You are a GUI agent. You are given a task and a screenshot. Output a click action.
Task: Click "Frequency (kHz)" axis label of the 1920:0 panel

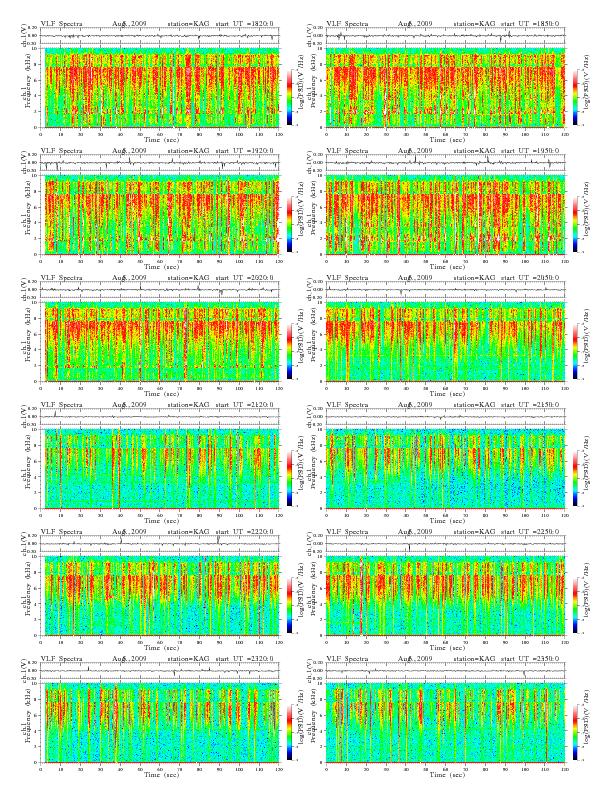pos(26,215)
